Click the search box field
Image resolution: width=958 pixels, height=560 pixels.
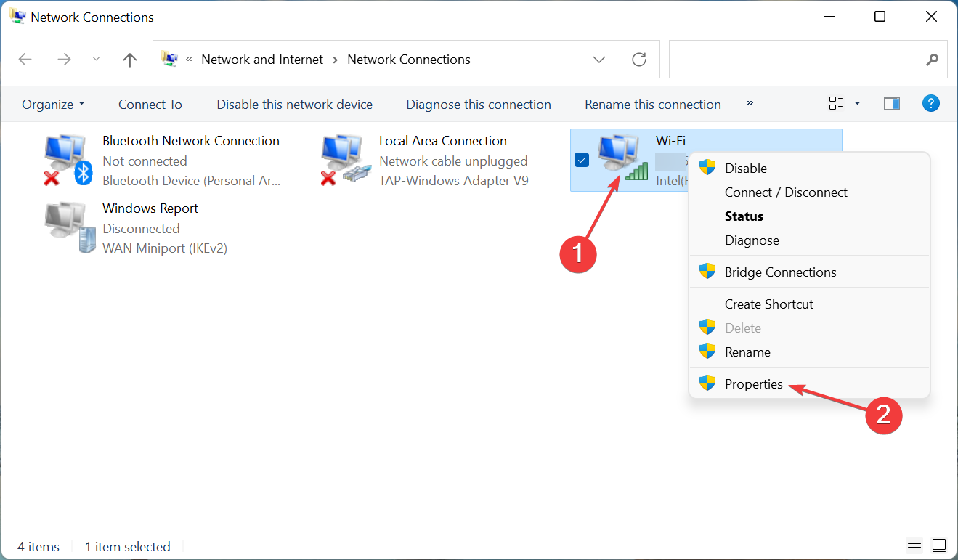point(808,60)
